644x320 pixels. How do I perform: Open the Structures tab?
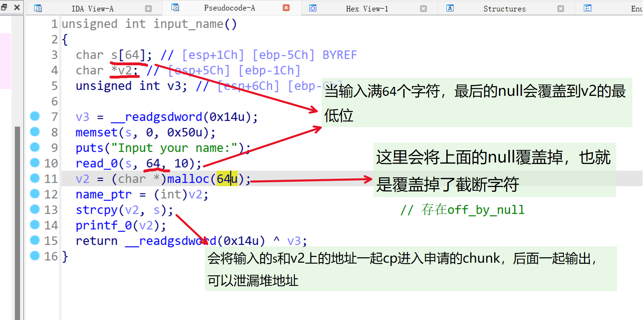(504, 9)
